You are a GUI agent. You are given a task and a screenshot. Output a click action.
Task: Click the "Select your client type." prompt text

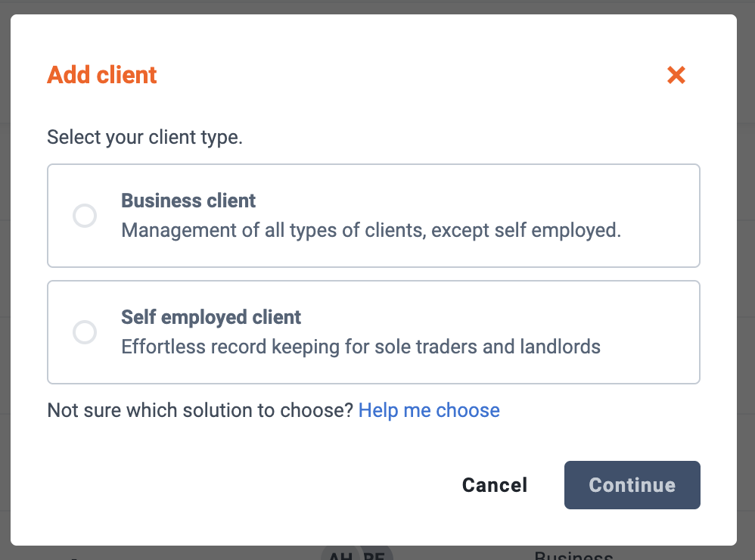(145, 137)
